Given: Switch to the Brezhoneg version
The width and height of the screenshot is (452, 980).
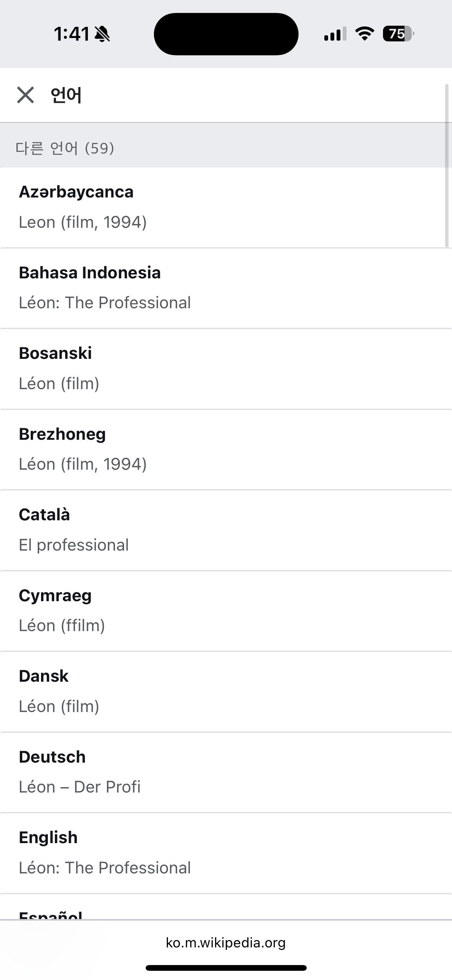Looking at the screenshot, I should pos(226,449).
